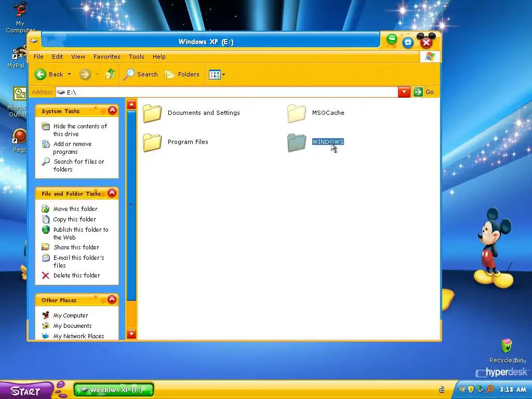
Task: Collapse the File and Folder Tasks panel
Action: [x=112, y=193]
